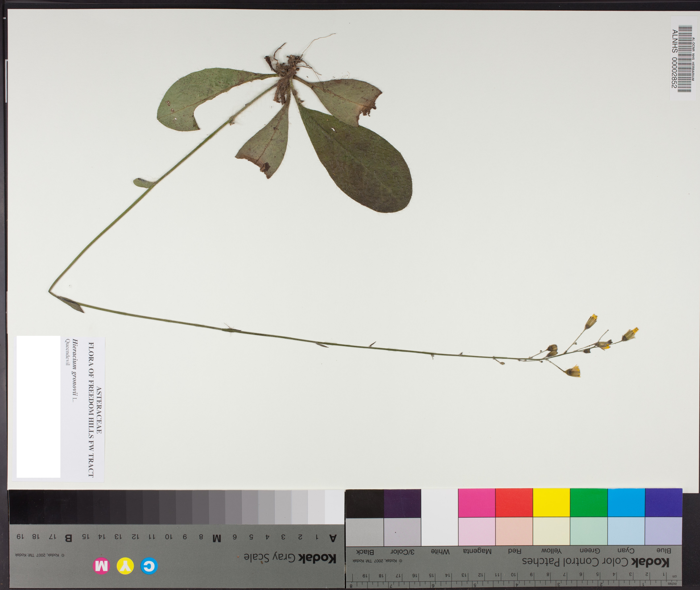
Task: Click the blue circle marked C
Action: pyautogui.click(x=149, y=566)
